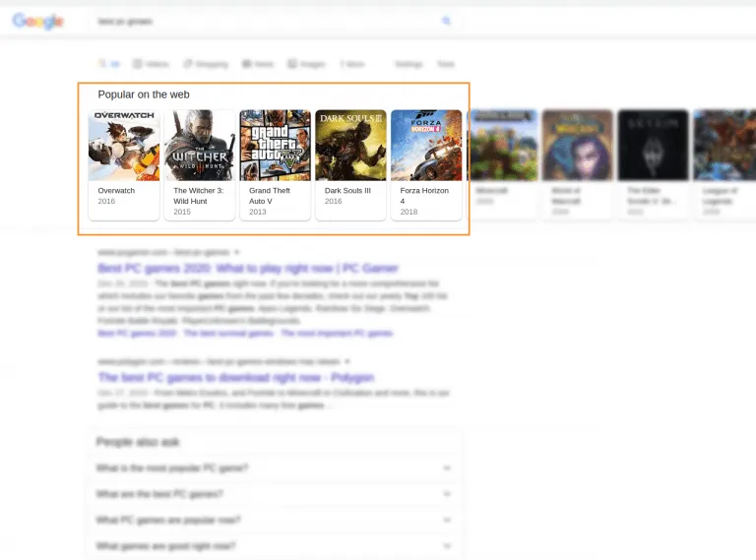Open the pcgamer.com URL dropdown arrow
Screen dimensions: 756x560
pos(236,252)
